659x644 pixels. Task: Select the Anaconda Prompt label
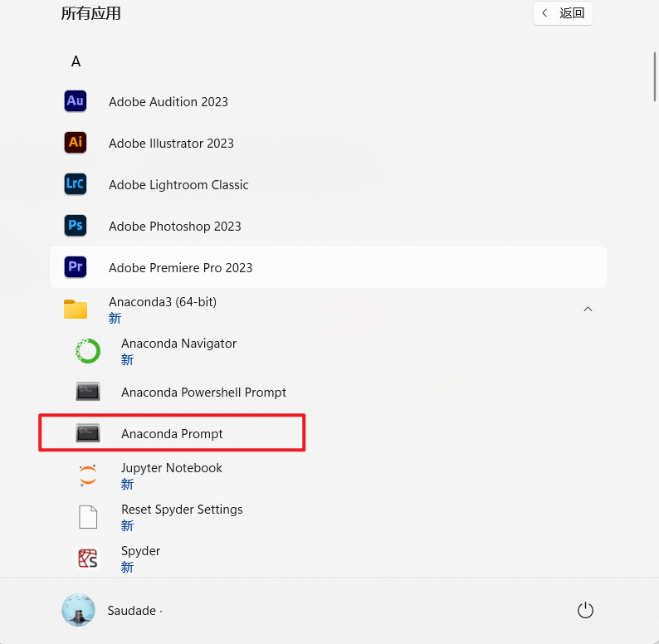tap(172, 434)
